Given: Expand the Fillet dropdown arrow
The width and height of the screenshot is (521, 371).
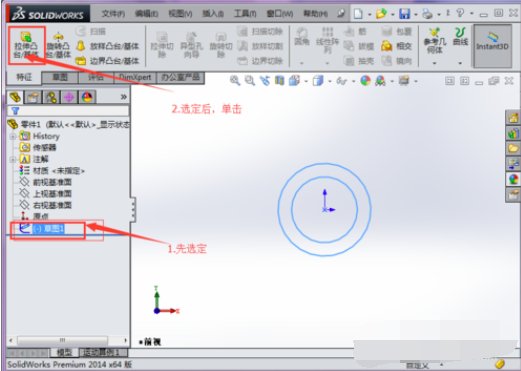Looking at the screenshot, I should coord(302,63).
